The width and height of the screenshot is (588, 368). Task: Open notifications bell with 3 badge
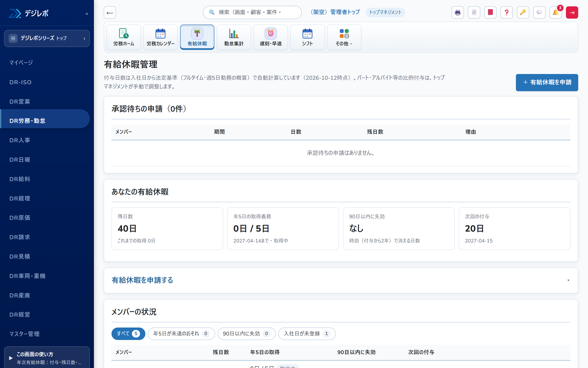click(556, 12)
